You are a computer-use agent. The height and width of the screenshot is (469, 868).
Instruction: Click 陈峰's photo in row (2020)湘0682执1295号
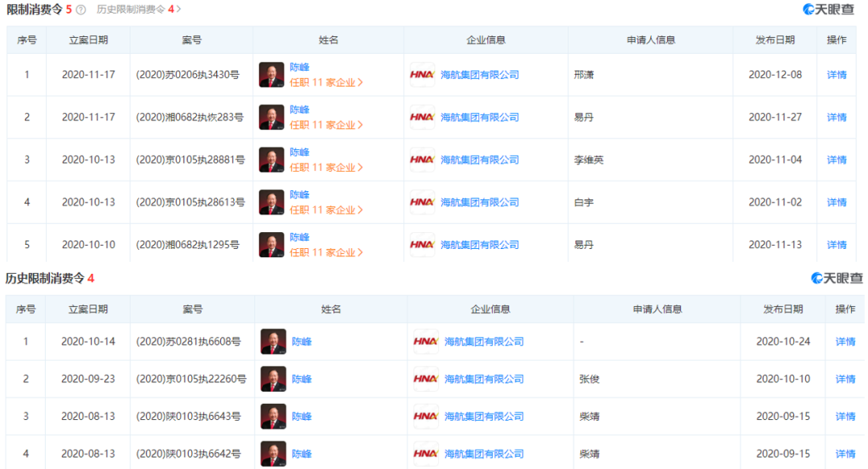(x=272, y=245)
